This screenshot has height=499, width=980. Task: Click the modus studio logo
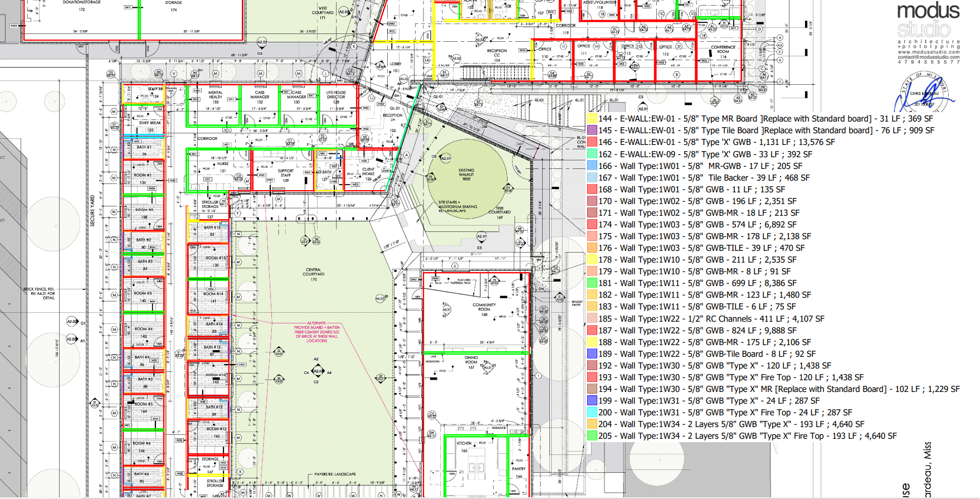pyautogui.click(x=928, y=20)
